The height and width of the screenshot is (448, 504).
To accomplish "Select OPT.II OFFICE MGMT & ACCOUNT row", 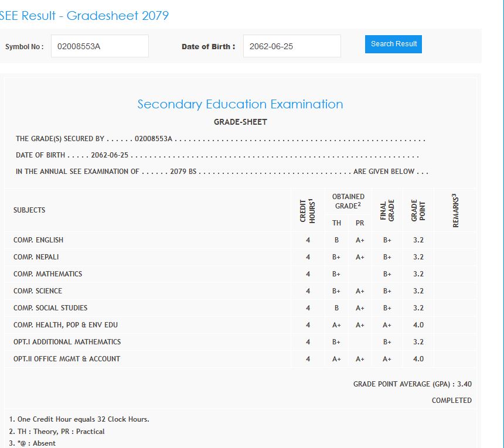I will pyautogui.click(x=67, y=359).
